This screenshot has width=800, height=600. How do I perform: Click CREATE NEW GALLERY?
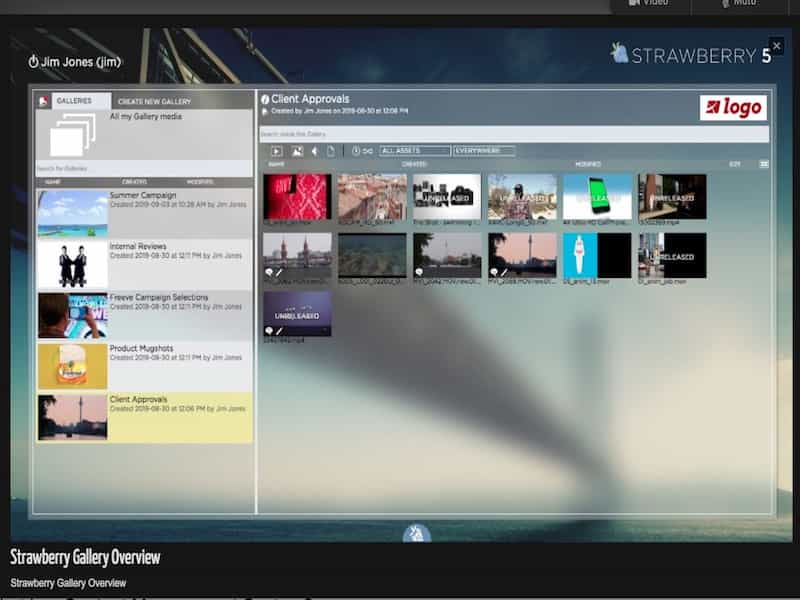pos(154,102)
